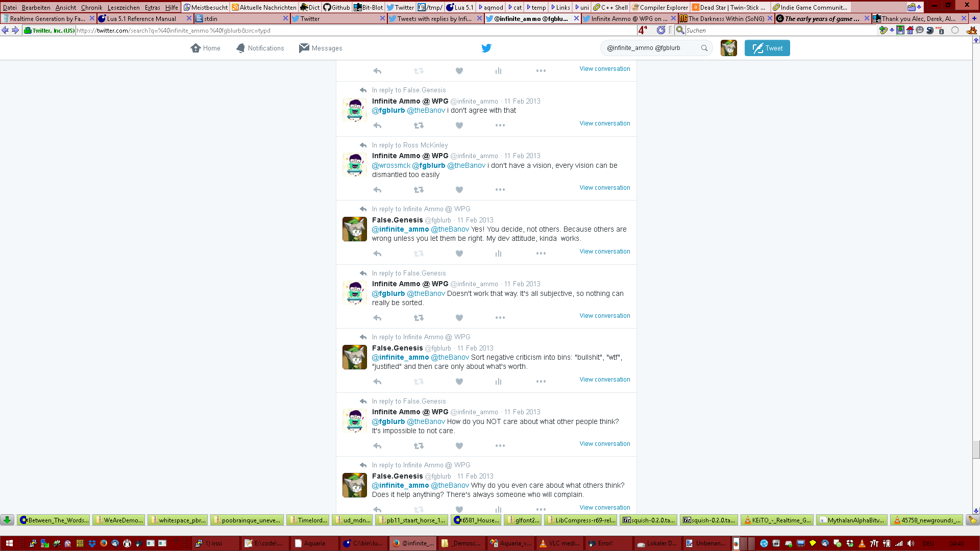Click the page vertical scrollbar thumb
The height and width of the screenshot is (551, 980).
[976, 449]
